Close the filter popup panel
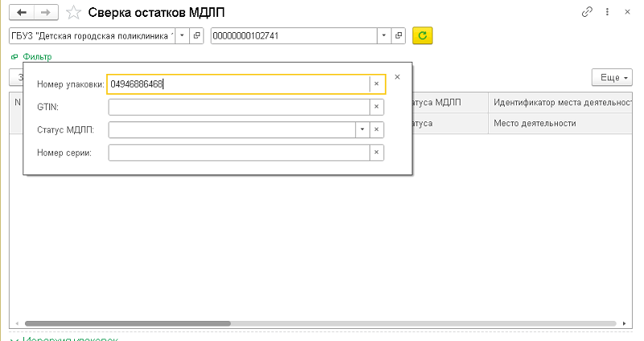 (x=397, y=77)
